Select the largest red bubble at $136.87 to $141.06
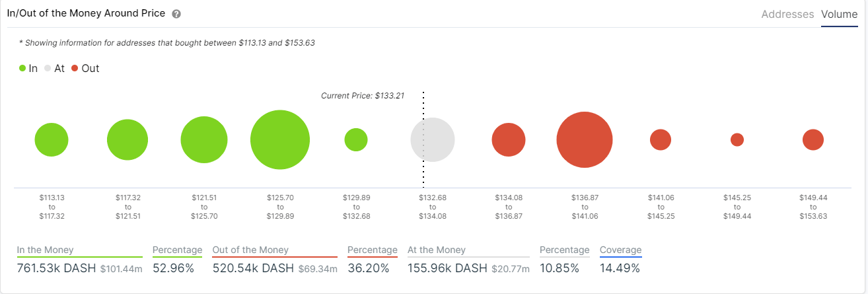Image resolution: width=868 pixels, height=294 pixels. pos(584,140)
